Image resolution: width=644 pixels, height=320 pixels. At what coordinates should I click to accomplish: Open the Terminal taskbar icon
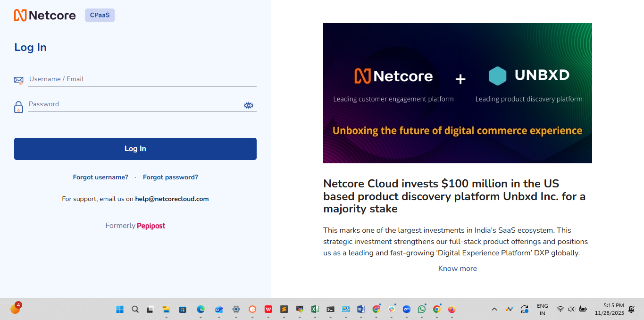click(331, 309)
